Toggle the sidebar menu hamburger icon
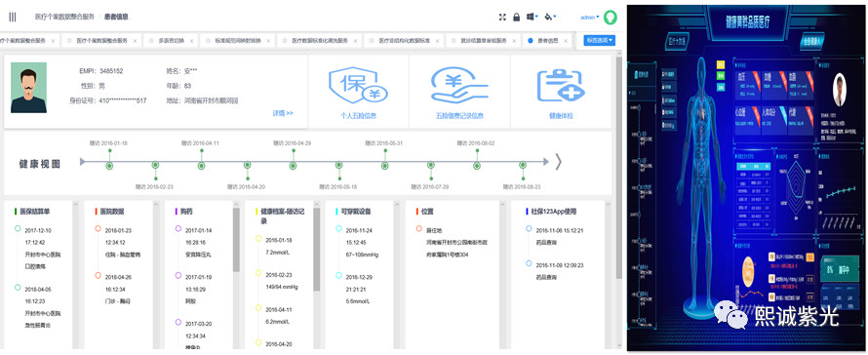The height and width of the screenshot is (355, 868). [x=12, y=17]
